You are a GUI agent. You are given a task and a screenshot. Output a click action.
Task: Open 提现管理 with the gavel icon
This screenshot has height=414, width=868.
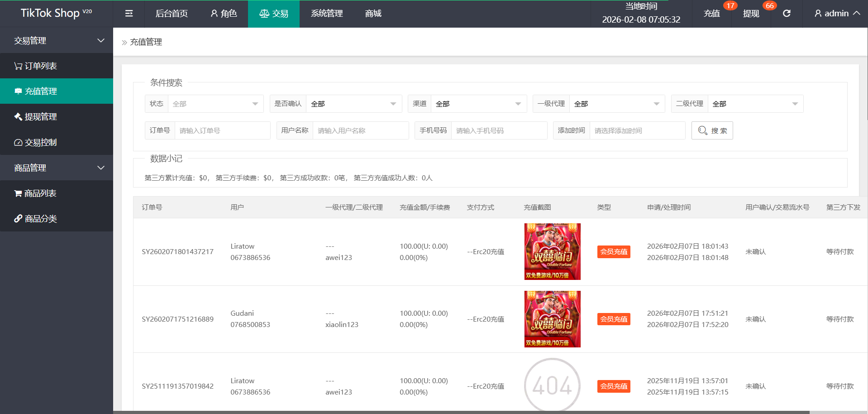coord(41,117)
